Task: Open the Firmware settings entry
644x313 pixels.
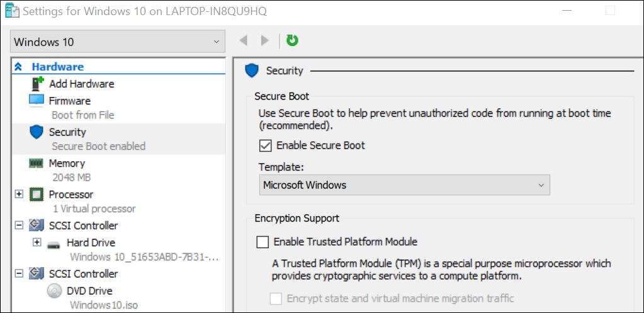Action: (69, 101)
